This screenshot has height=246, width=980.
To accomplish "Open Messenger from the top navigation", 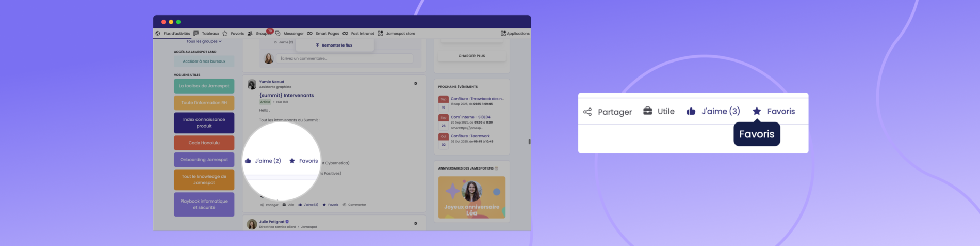I will [x=289, y=34].
